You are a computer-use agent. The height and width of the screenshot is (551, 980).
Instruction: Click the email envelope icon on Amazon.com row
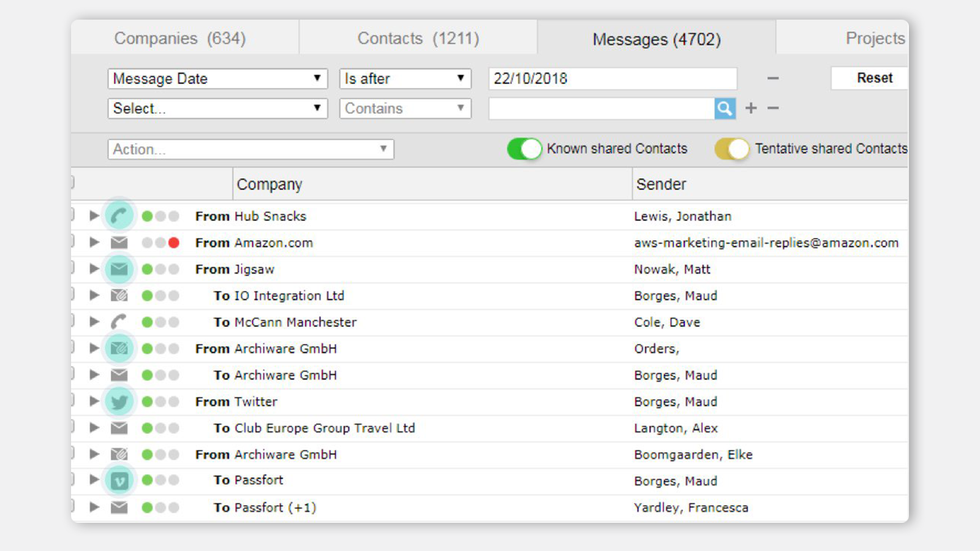click(x=120, y=242)
